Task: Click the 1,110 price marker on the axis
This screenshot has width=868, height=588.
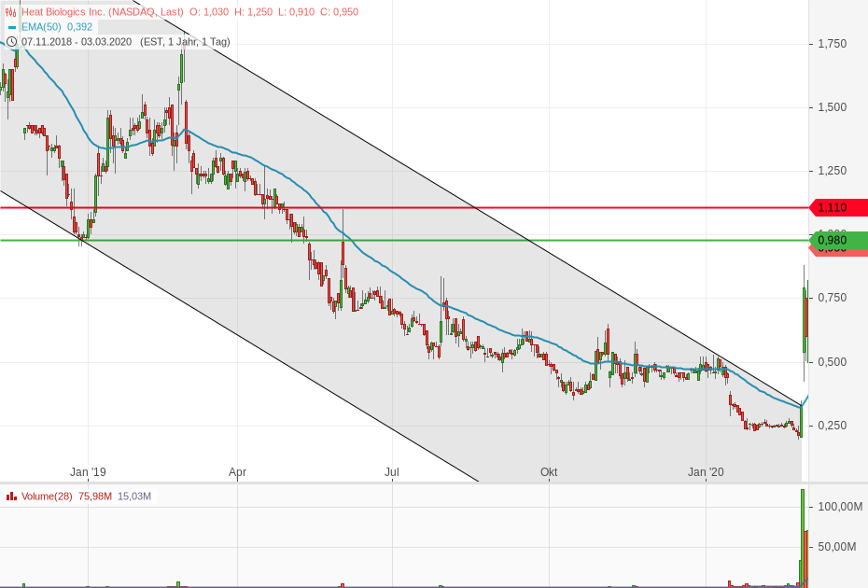Action: click(833, 207)
